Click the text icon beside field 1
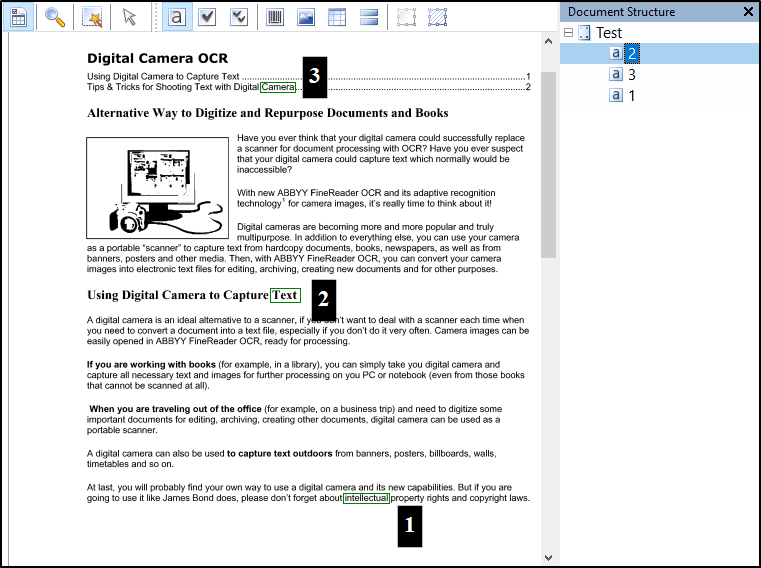 tap(615, 95)
